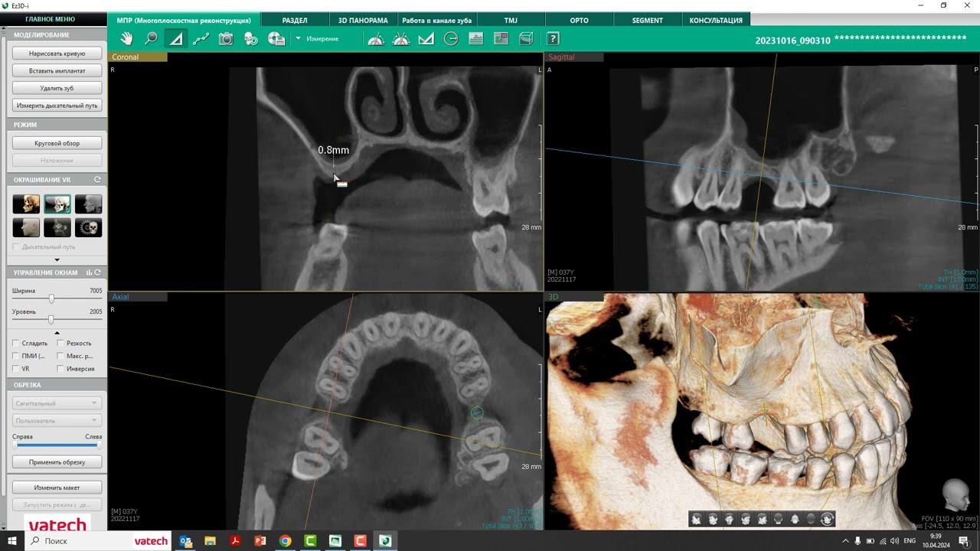Toggle the Макс. р... checkbox
Image resolution: width=980 pixels, height=551 pixels.
point(61,356)
